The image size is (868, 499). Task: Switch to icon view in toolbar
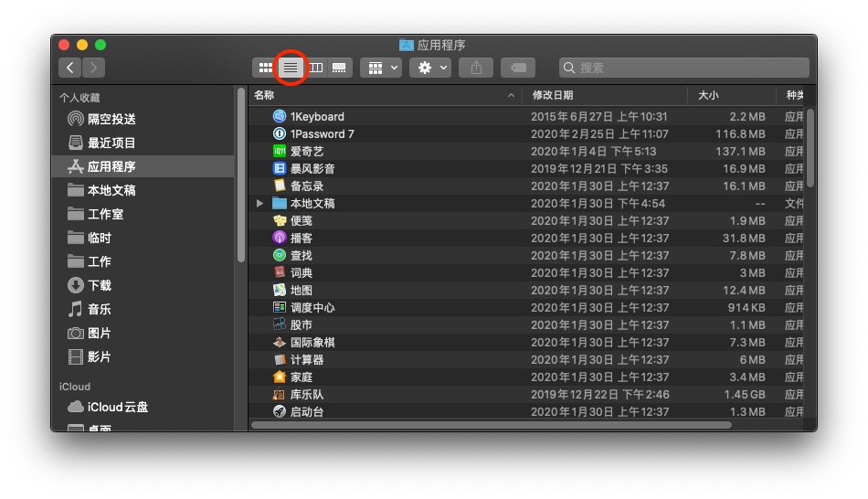(266, 68)
